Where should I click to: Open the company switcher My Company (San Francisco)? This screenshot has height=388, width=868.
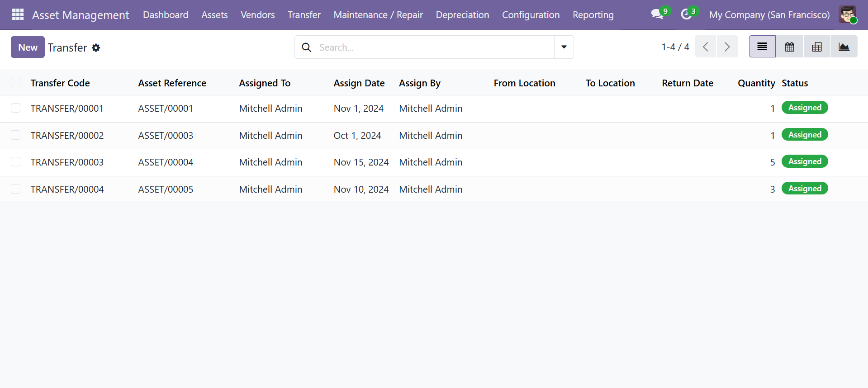[769, 15]
